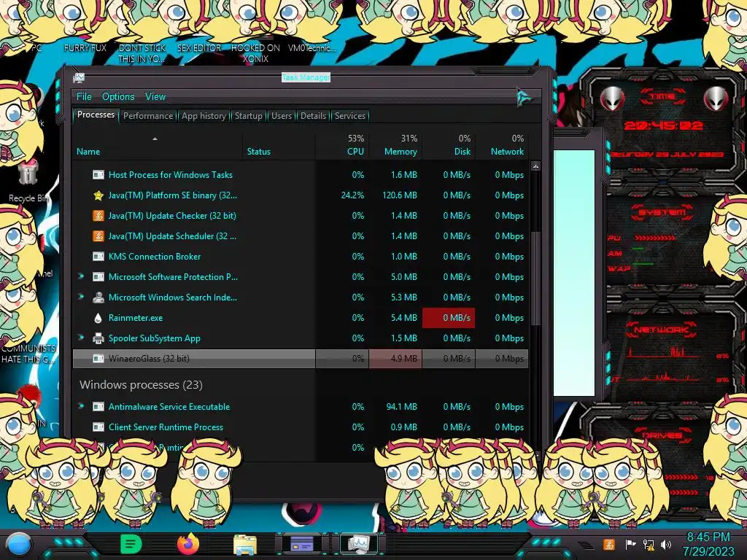Expand Spooler SubSystem App process

coord(81,338)
